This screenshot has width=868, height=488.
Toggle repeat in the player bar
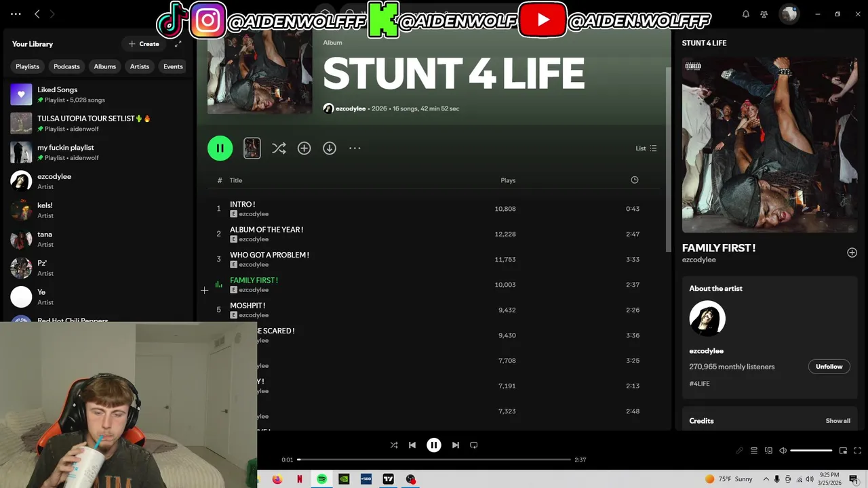pos(474,445)
